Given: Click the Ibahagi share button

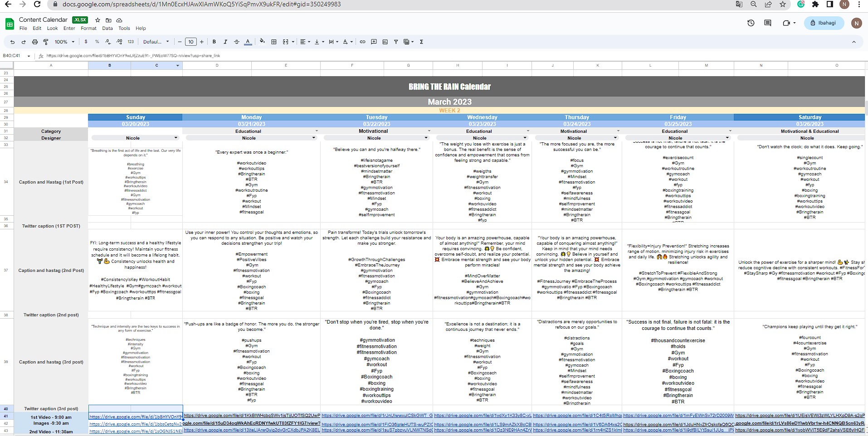Looking at the screenshot, I should [824, 23].
